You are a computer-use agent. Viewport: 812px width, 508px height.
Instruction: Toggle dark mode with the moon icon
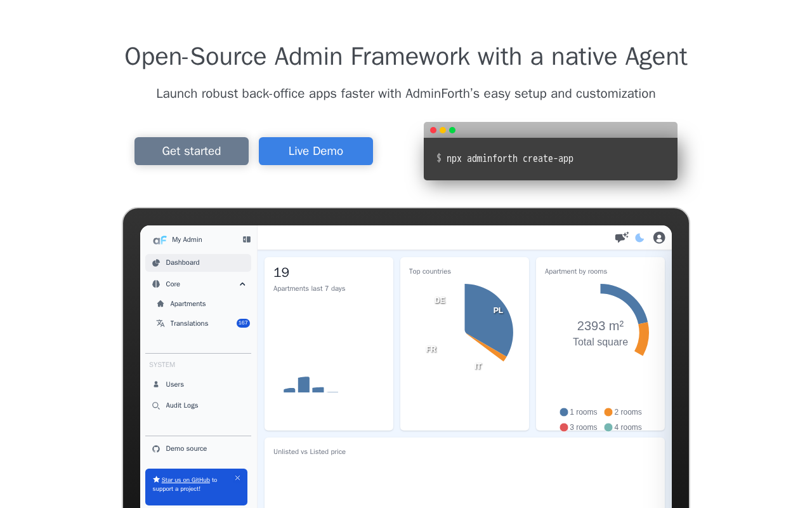tap(639, 237)
